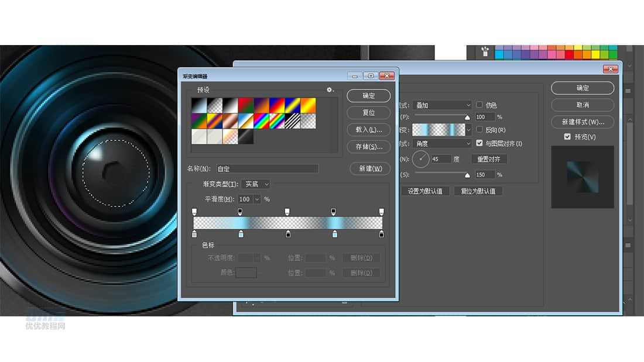Click the style preview thumbnail under 预览
The image size is (644, 362).
[583, 177]
